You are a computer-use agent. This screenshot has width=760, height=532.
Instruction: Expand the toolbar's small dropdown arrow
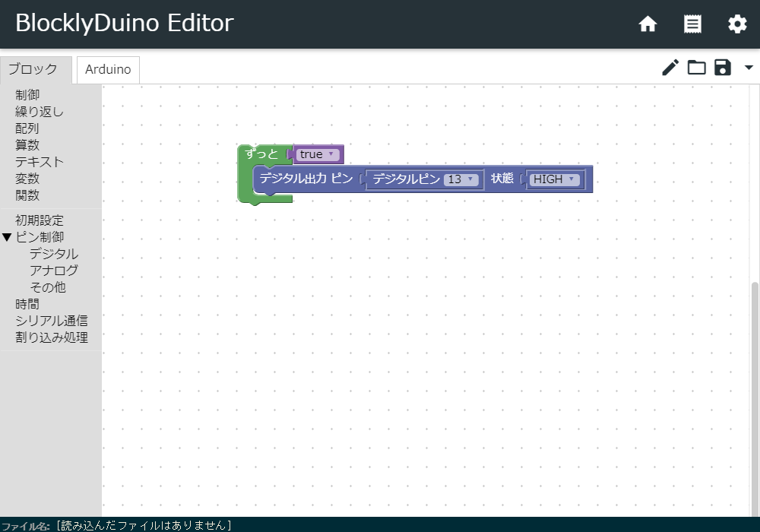pyautogui.click(x=749, y=68)
